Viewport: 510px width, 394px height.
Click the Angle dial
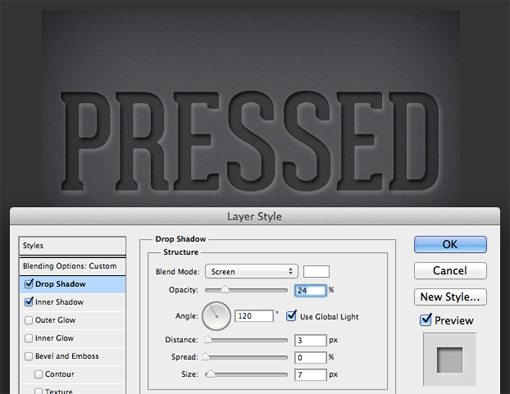[x=216, y=316]
